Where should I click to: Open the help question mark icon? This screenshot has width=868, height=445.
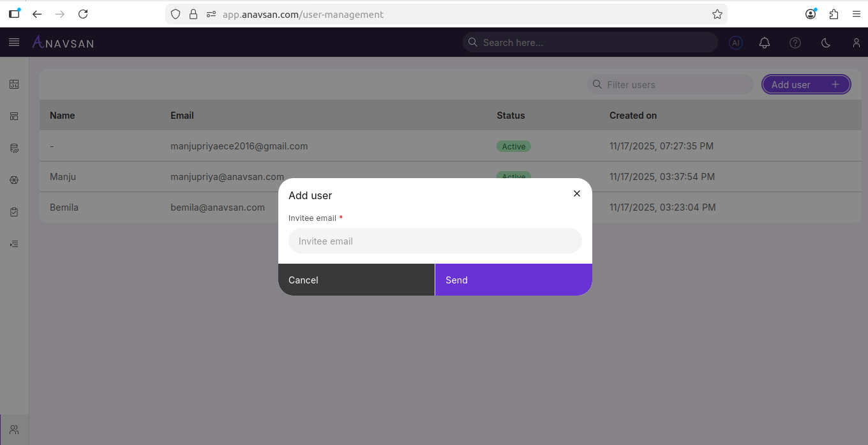tap(795, 43)
